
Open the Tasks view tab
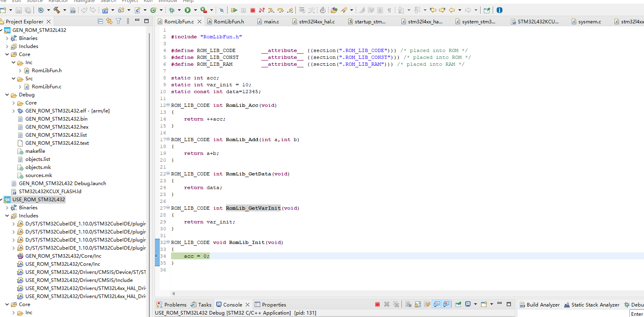click(x=201, y=305)
